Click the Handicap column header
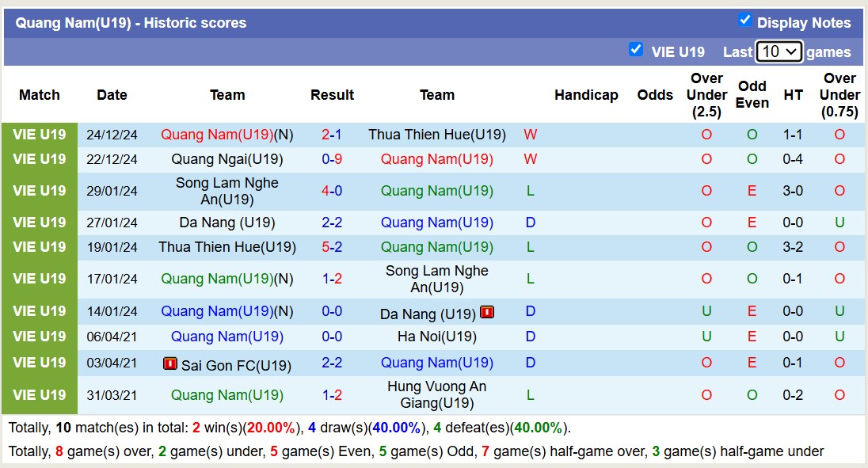The image size is (868, 468). 586,94
